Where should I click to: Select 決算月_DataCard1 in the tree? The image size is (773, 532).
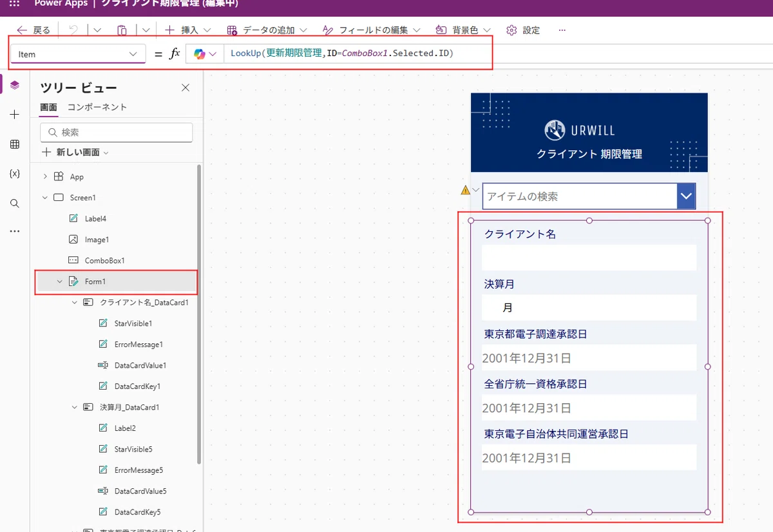coord(129,407)
